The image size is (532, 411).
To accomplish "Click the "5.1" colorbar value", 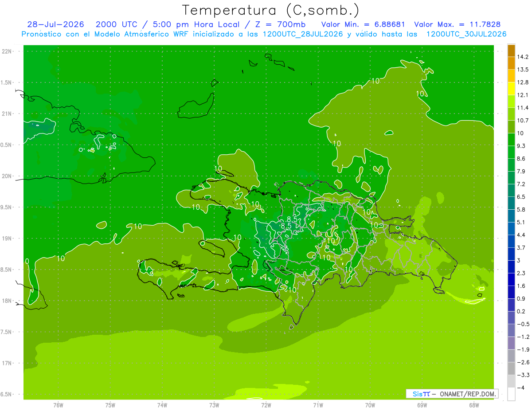I will coord(521,222).
